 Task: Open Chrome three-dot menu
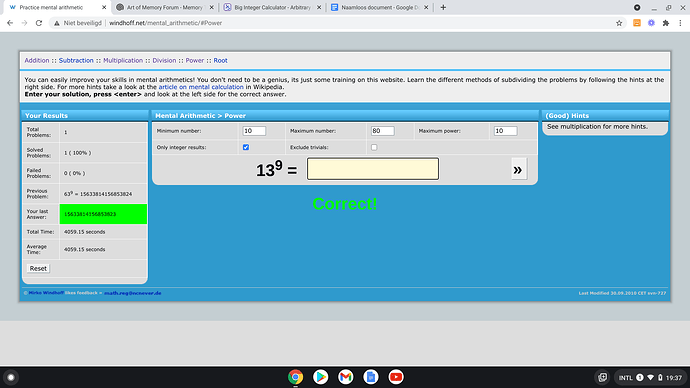point(680,23)
